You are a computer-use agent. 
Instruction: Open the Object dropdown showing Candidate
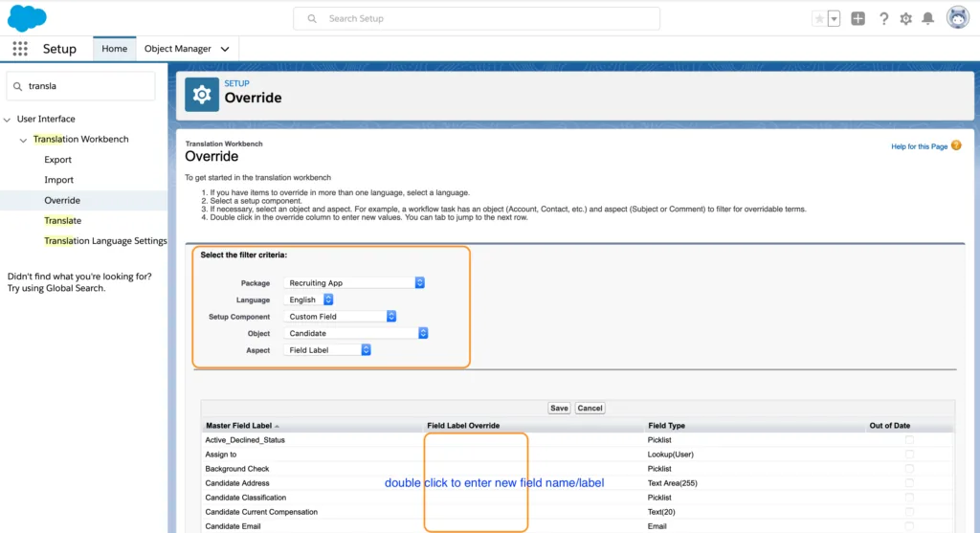click(356, 334)
